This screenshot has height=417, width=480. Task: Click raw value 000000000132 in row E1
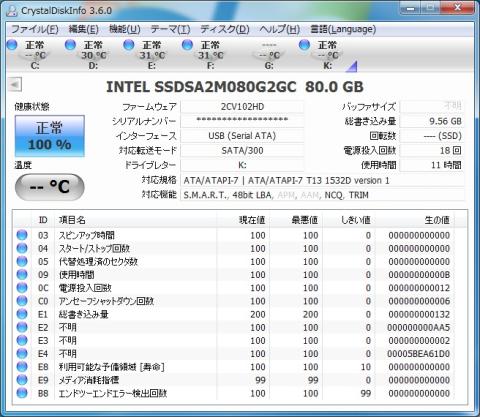click(x=419, y=314)
